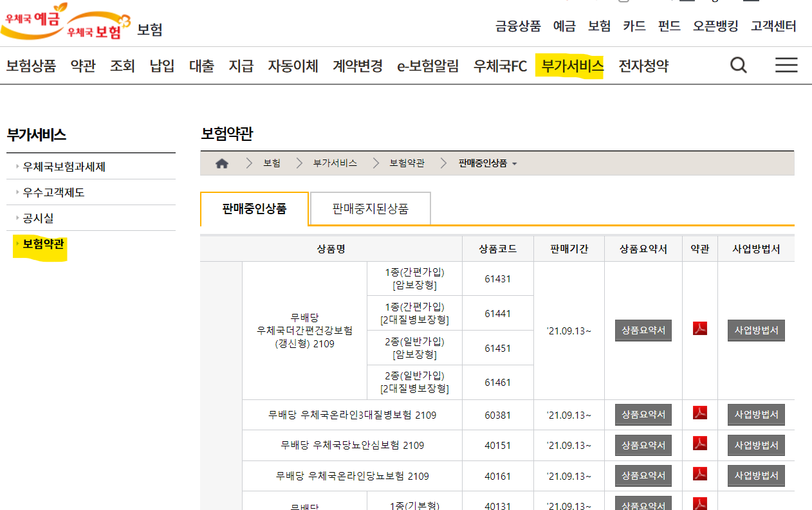Screen dimensions: 812x510
Task: Go to 금융상품 in top navigation
Action: [x=518, y=26]
